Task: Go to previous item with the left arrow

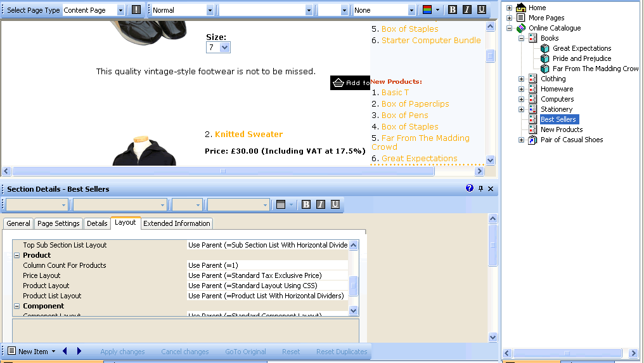Action: tap(65, 352)
